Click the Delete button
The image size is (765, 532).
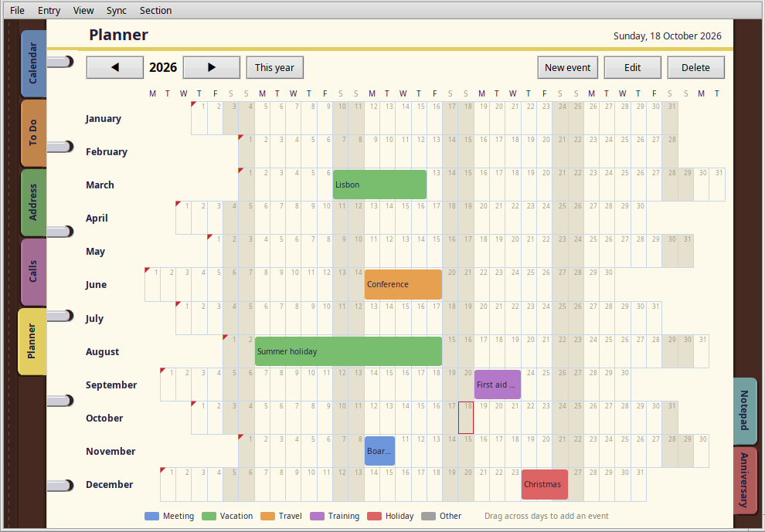[x=695, y=67]
